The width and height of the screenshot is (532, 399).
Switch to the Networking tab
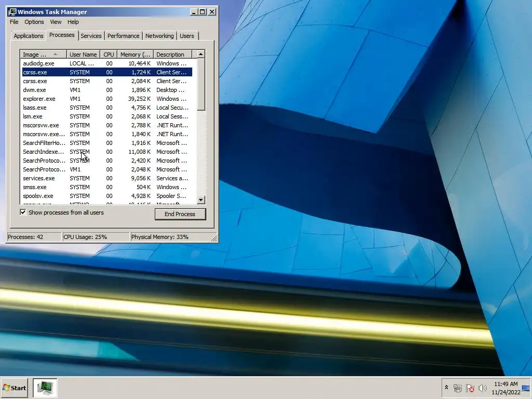pyautogui.click(x=159, y=36)
